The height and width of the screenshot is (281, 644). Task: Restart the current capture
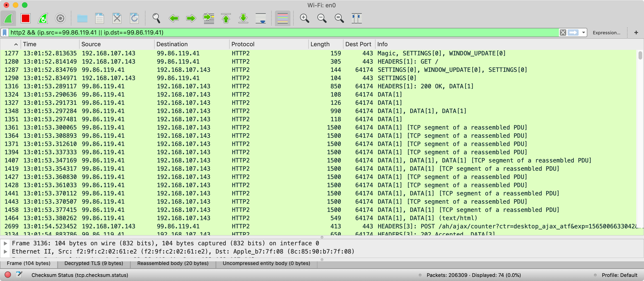[43, 18]
